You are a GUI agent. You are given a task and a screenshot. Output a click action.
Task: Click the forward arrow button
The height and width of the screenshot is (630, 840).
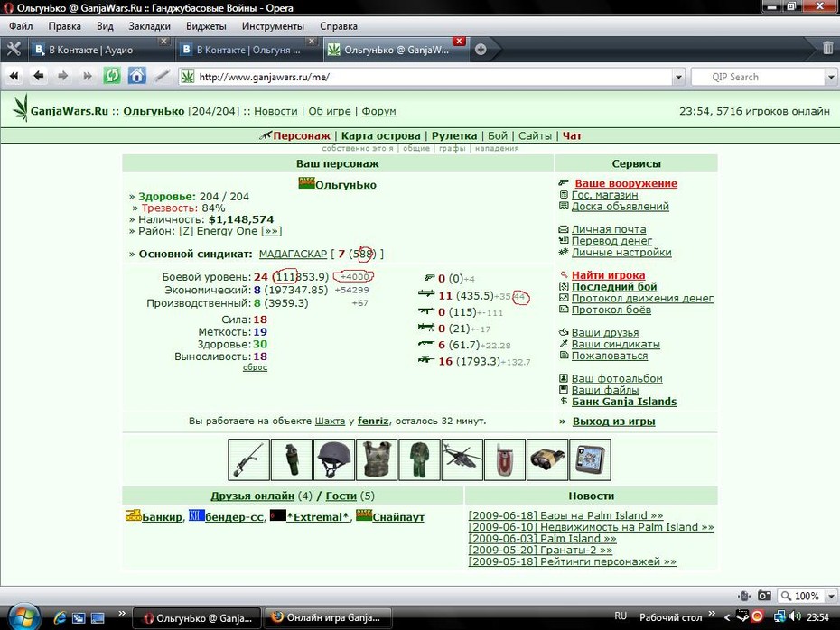coord(62,76)
